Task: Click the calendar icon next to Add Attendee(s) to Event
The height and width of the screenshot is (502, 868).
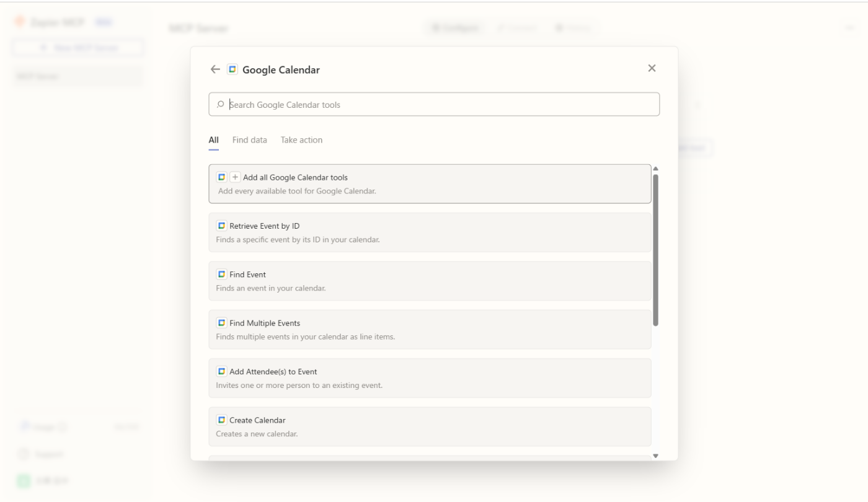Action: pos(221,371)
